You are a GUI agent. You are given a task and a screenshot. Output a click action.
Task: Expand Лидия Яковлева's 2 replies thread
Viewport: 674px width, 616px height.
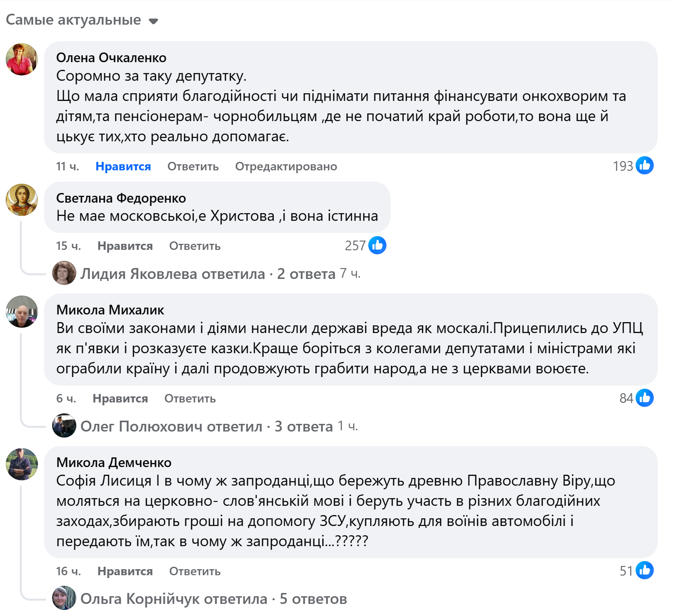click(x=208, y=274)
